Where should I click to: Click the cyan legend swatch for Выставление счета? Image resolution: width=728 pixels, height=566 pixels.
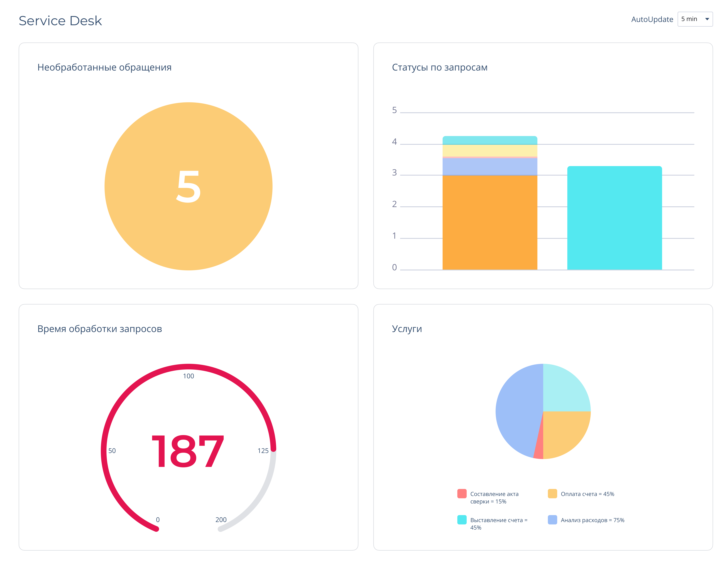(462, 520)
